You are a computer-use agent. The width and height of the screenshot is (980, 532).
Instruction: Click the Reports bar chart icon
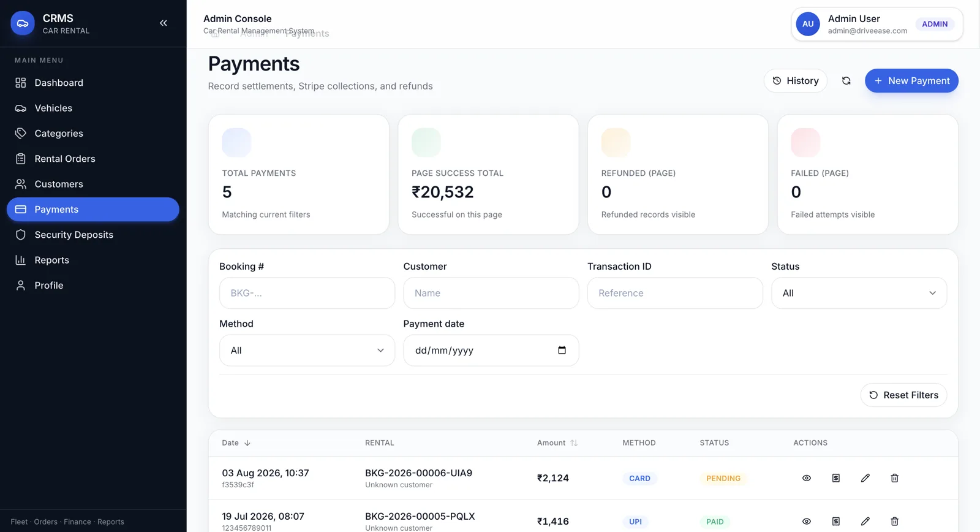pyautogui.click(x=21, y=260)
